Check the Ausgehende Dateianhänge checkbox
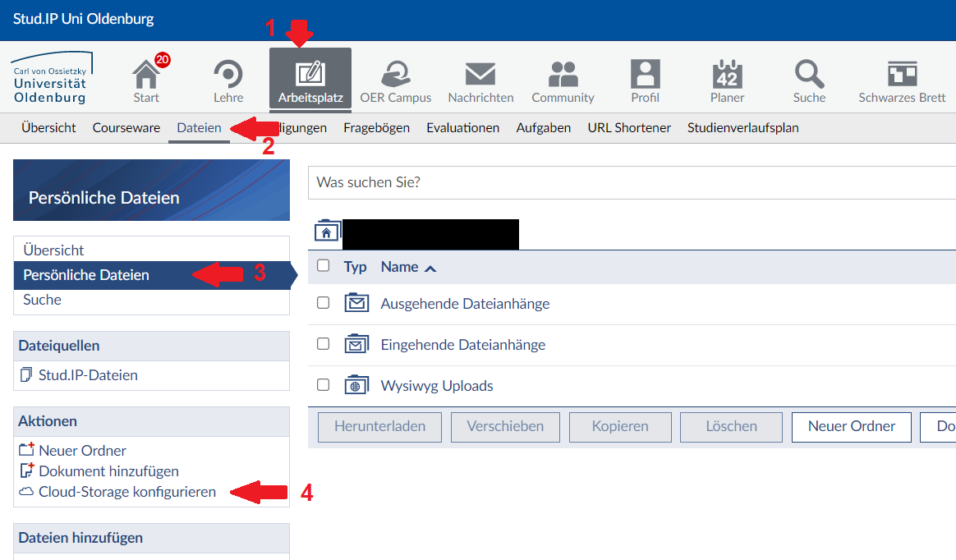Viewport: 956px width, 560px height. click(324, 303)
